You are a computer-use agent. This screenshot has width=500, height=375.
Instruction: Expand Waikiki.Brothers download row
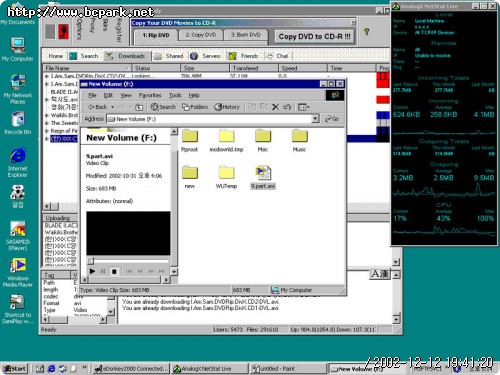[47, 115]
